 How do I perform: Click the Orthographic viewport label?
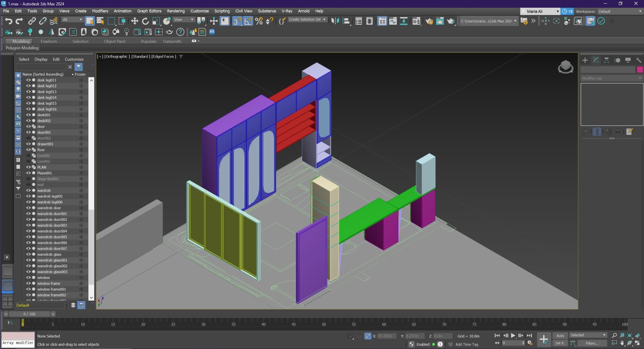(117, 56)
